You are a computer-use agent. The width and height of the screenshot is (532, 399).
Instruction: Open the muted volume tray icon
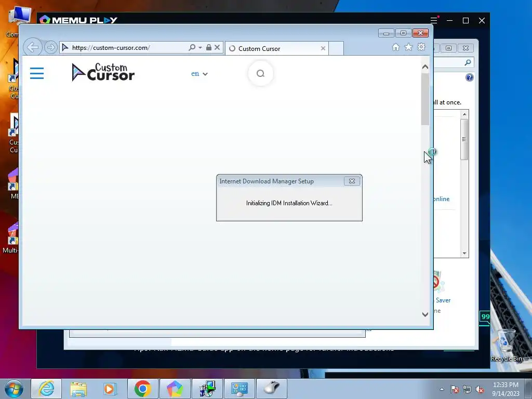coord(480,389)
